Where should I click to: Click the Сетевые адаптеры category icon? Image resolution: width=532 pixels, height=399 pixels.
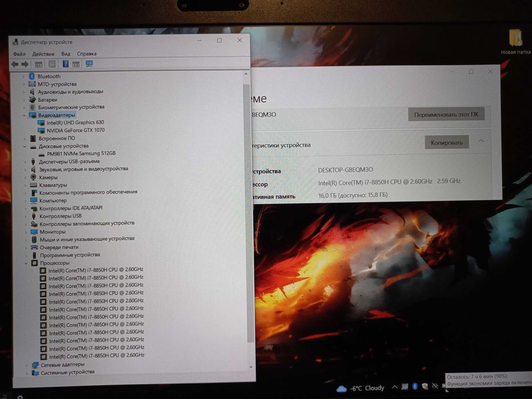click(x=35, y=365)
